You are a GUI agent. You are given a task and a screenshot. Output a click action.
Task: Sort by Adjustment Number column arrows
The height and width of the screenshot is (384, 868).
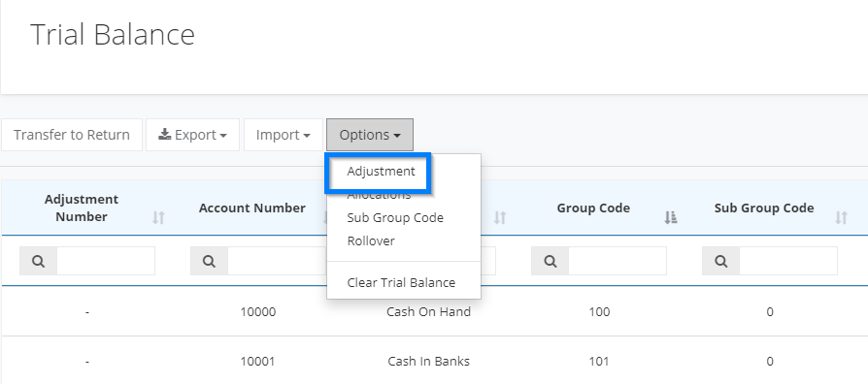click(x=158, y=217)
